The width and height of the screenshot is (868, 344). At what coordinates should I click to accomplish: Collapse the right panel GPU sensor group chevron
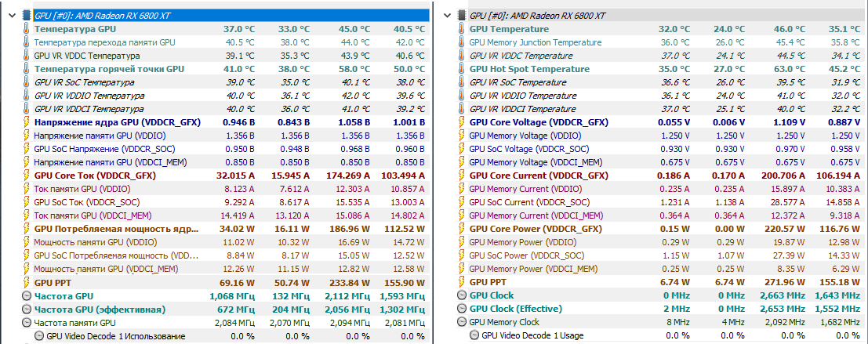pos(447,16)
